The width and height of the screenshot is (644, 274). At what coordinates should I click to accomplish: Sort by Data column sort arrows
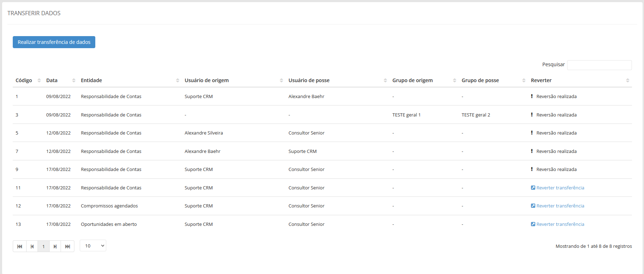[74, 80]
